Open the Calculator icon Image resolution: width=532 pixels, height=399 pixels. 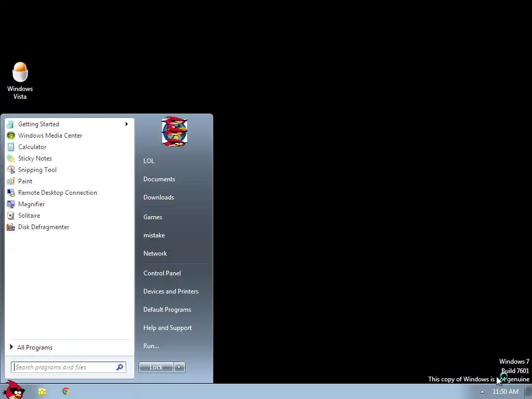(10, 147)
